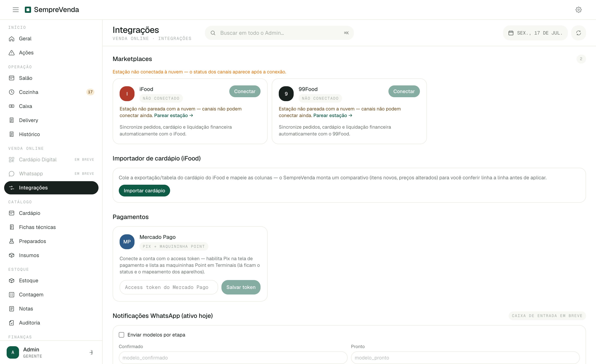Focus the Buscar em todo o Admin search field

tap(279, 33)
